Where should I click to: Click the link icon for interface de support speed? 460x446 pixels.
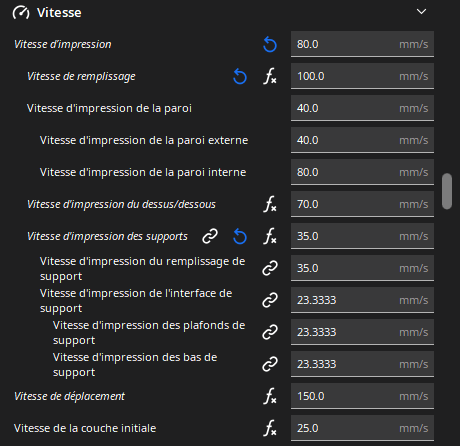pyautogui.click(x=270, y=300)
